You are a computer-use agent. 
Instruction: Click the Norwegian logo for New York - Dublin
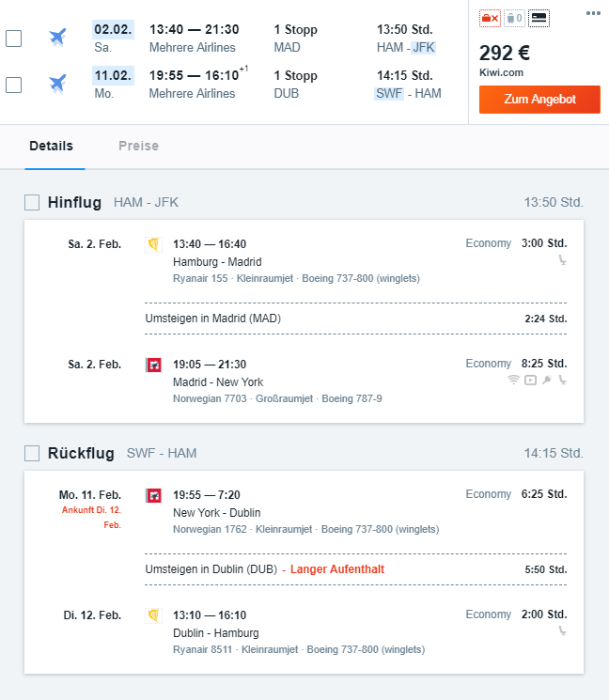coord(154,495)
